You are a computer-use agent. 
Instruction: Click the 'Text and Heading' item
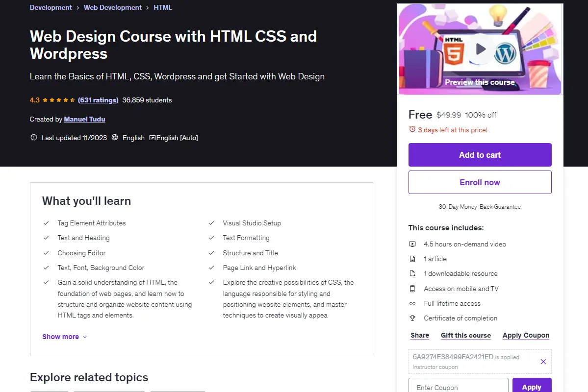point(84,238)
